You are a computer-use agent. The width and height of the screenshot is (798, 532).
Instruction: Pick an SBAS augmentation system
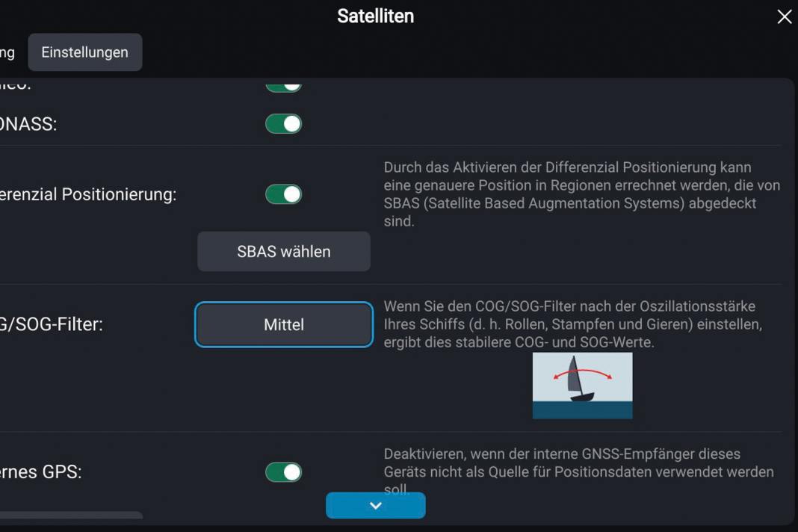(x=283, y=251)
